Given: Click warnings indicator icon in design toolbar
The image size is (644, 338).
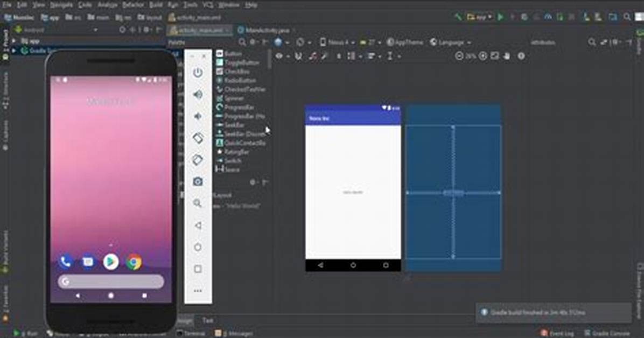Looking at the screenshot, I should [521, 57].
